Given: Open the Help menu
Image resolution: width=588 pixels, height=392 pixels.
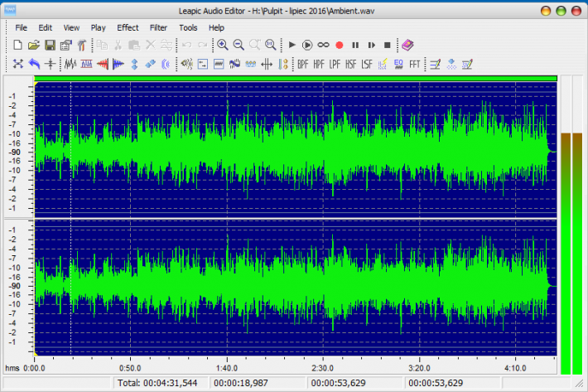Looking at the screenshot, I should (216, 27).
